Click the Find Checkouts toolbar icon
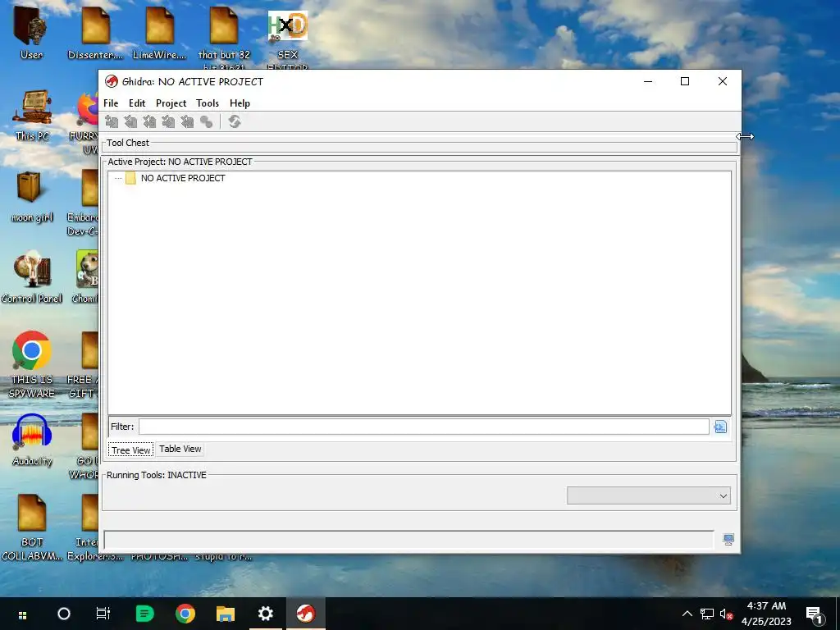840x630 pixels. point(206,122)
